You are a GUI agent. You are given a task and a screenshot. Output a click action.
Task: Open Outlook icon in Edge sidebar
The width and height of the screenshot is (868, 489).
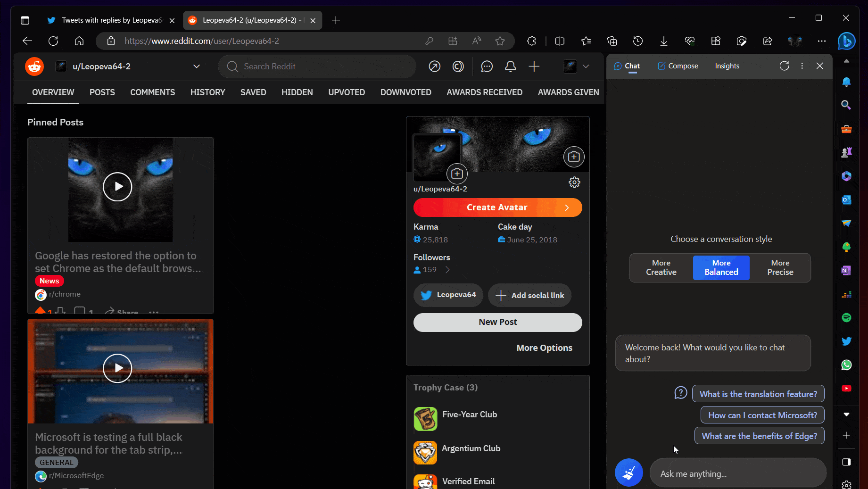point(846,199)
